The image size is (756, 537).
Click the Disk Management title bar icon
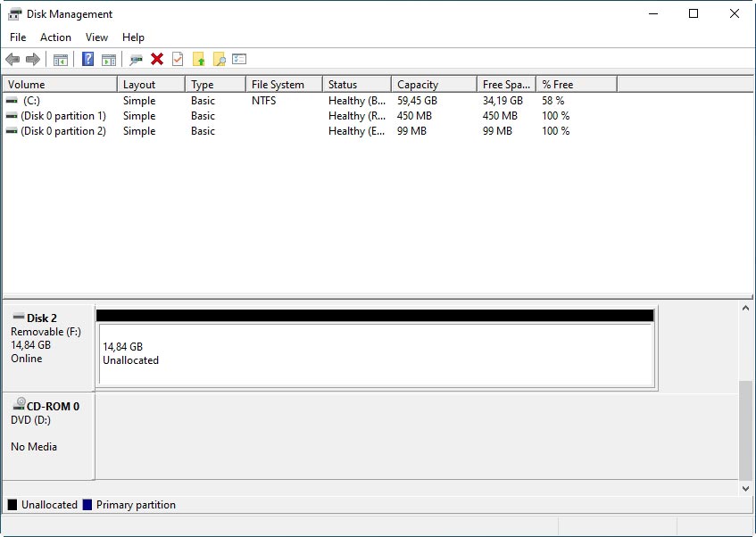(x=15, y=14)
